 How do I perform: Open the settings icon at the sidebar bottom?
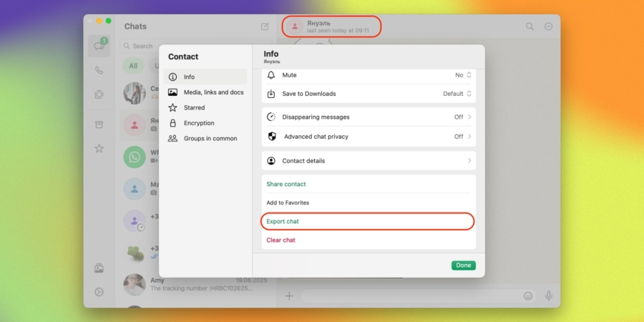tap(99, 292)
